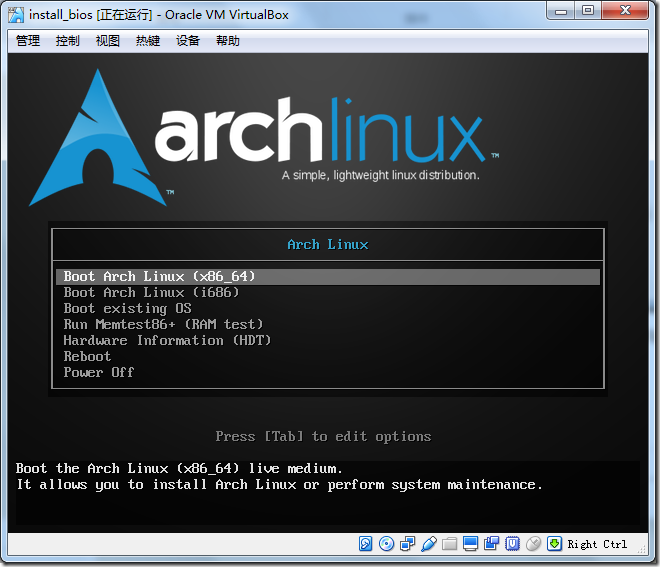Click the mouse integration status icon
660x567 pixels.
click(533, 544)
